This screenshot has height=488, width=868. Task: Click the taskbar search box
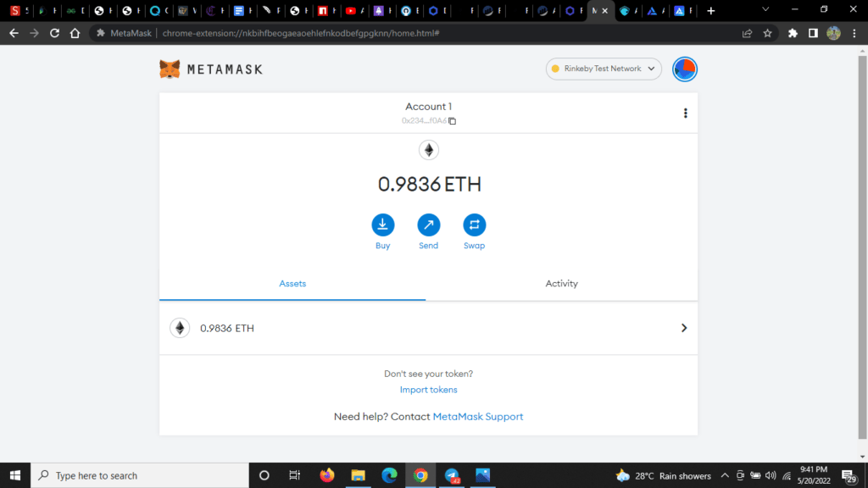tap(140, 475)
